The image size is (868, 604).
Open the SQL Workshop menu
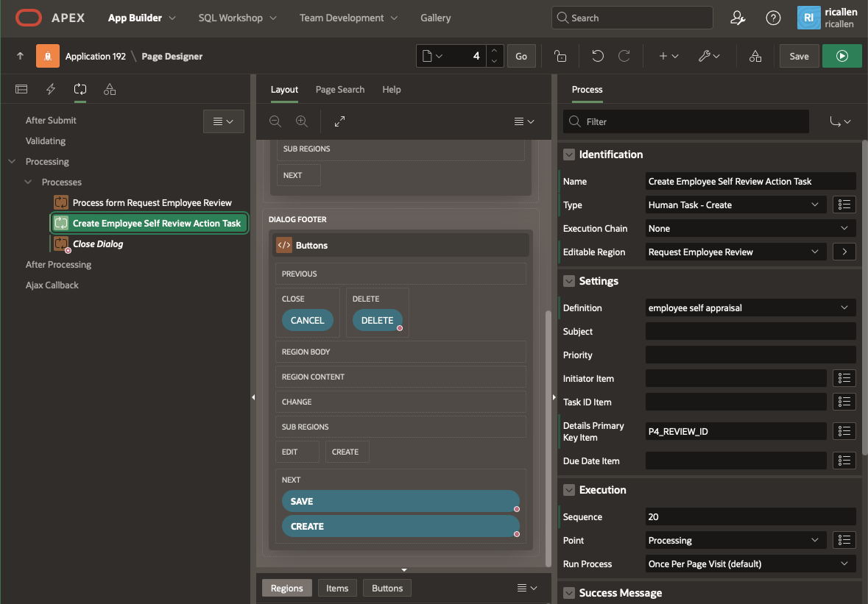coord(237,18)
